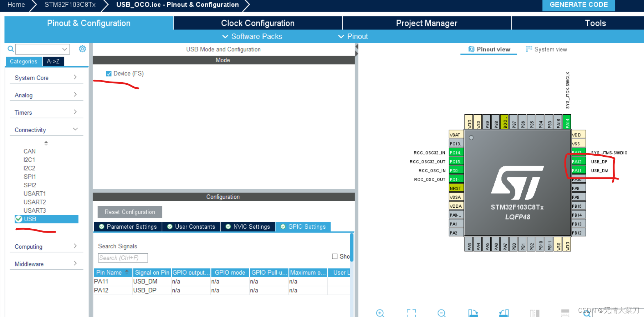644x317 pixels.
Task: Select the PA12 pin on the chip
Action: (578, 161)
